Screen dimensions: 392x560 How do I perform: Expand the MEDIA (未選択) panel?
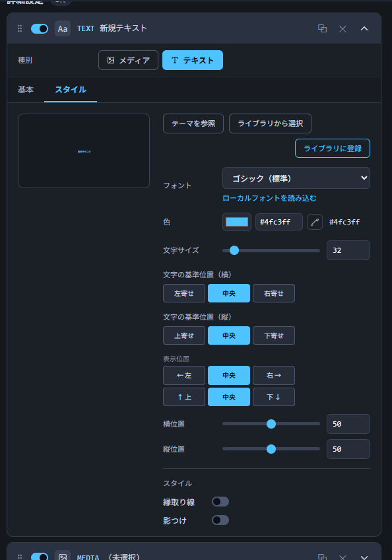tap(364, 557)
